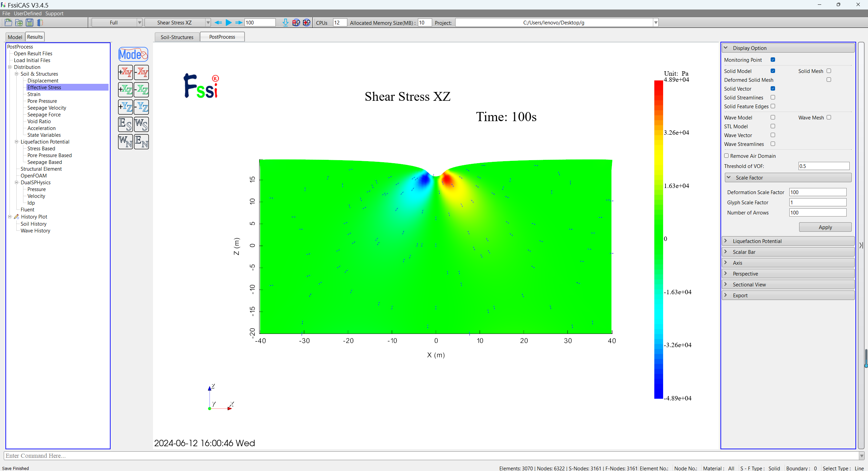
Task: Switch to ES isometric view
Action: (126, 124)
